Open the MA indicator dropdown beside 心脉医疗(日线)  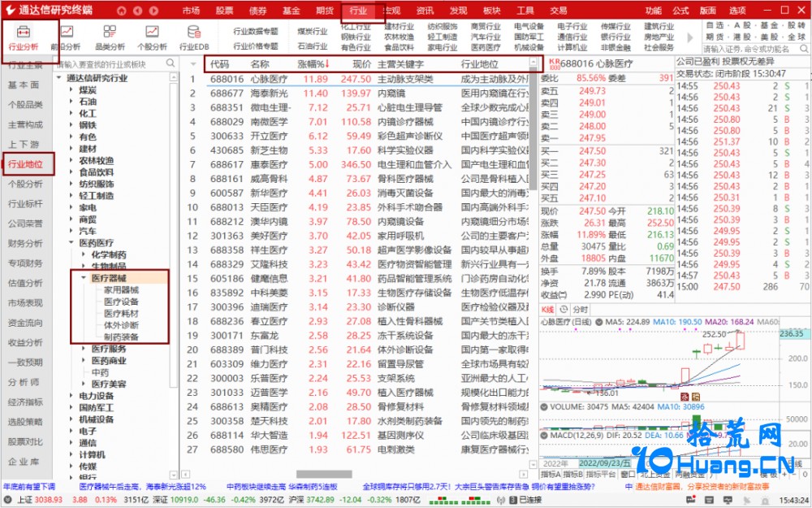coord(599,322)
